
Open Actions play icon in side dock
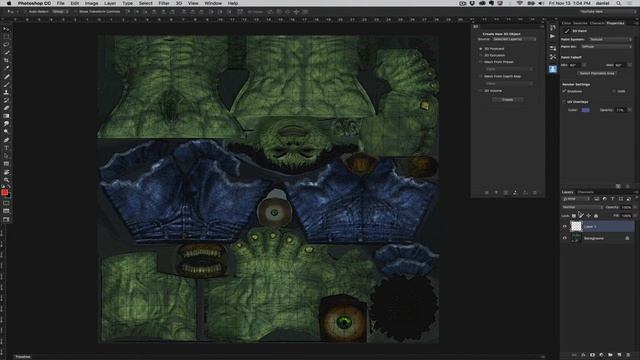pos(553,37)
